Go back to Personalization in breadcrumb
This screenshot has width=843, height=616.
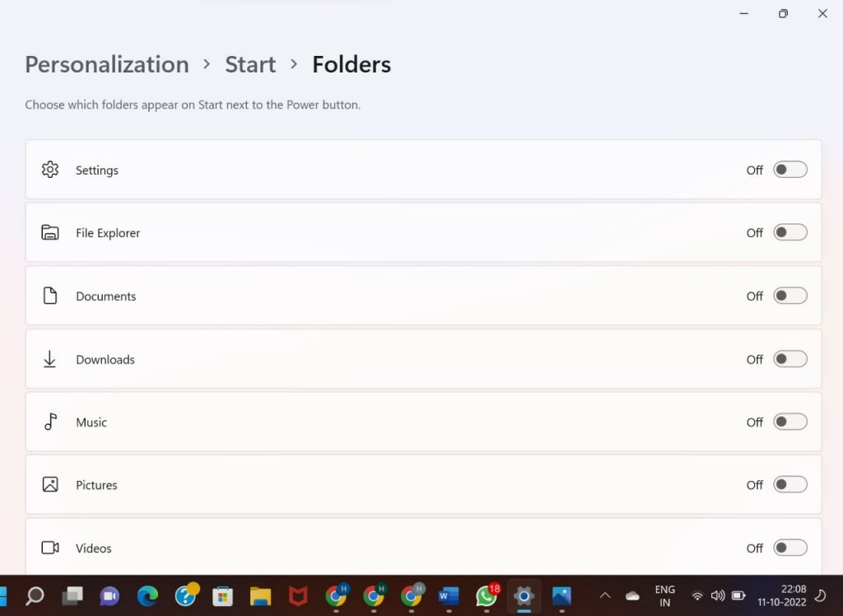pyautogui.click(x=107, y=64)
